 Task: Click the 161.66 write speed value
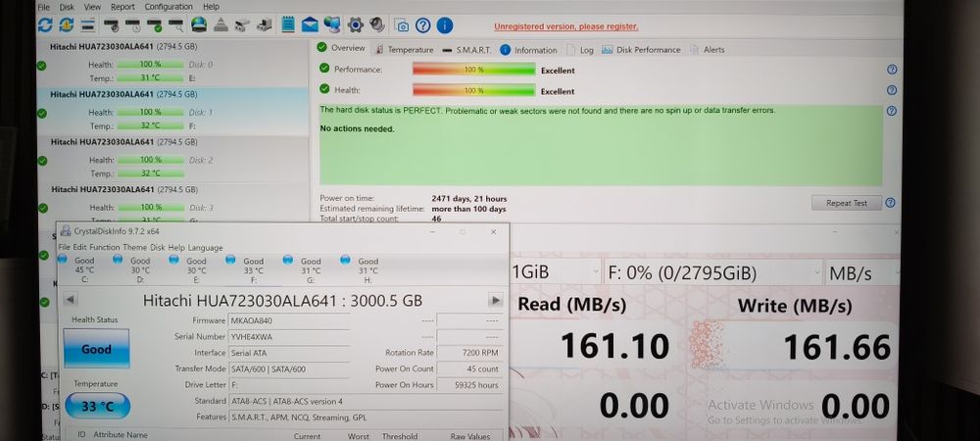click(x=837, y=347)
